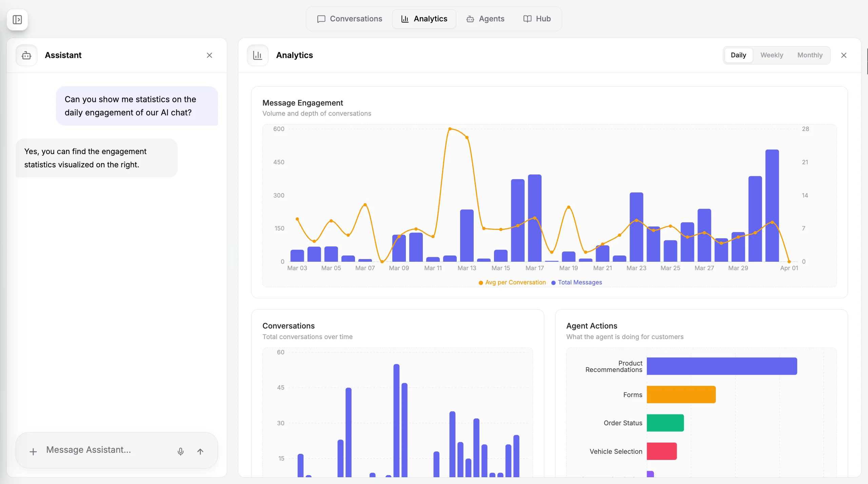The width and height of the screenshot is (868, 484).
Task: Switch to the Agents tab
Action: point(486,19)
